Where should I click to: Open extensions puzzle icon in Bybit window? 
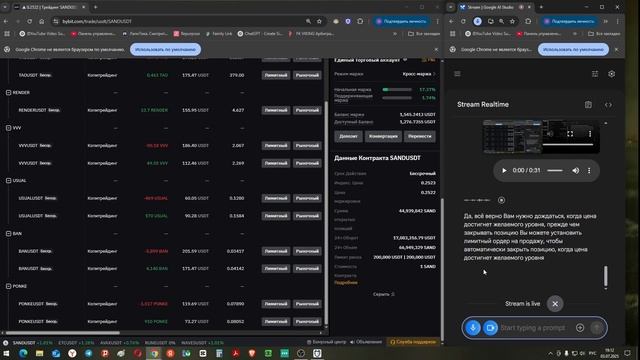click(360, 21)
